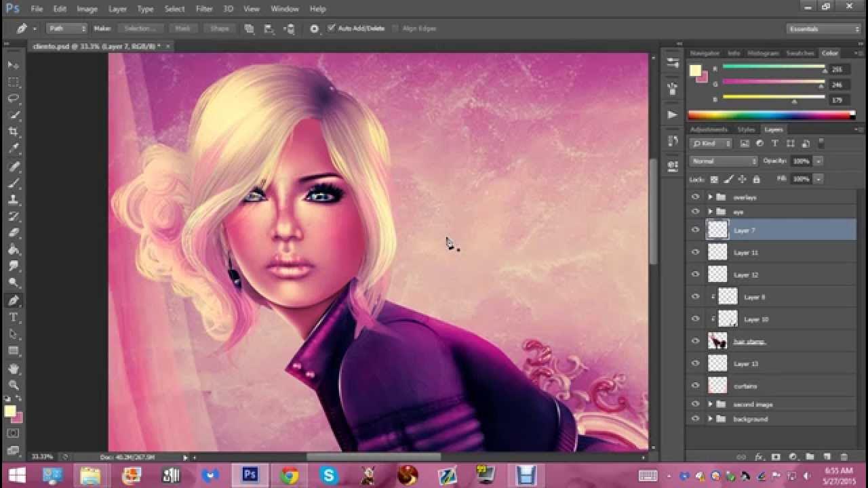The height and width of the screenshot is (488, 868).
Task: Select the Rectangular Marquee tool
Action: tap(13, 82)
